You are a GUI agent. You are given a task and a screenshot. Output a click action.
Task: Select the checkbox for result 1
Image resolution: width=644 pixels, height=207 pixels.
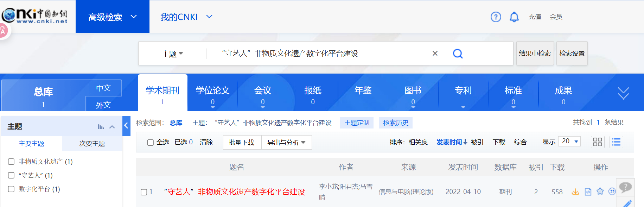[x=144, y=192]
